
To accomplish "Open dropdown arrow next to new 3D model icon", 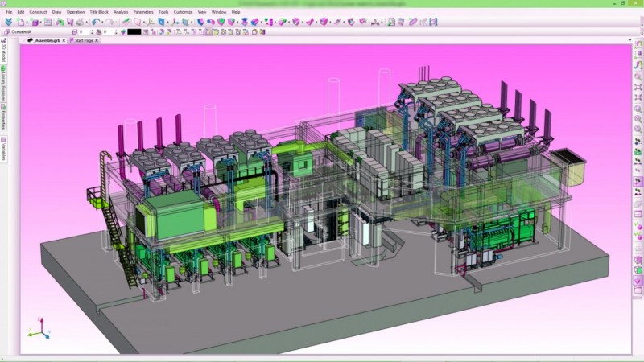I will (41, 23).
